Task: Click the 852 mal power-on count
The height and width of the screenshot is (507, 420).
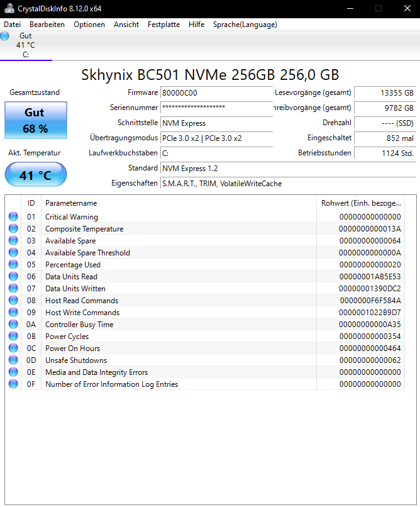Action: click(x=385, y=138)
